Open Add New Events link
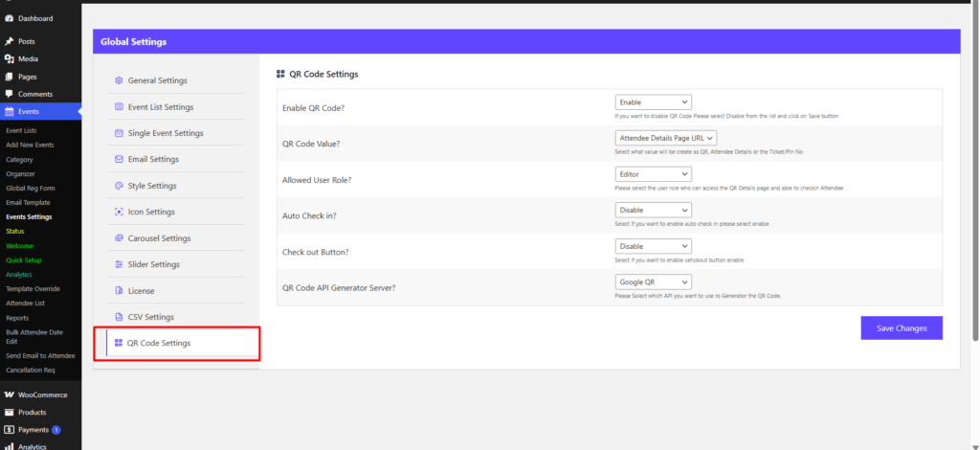 [30, 145]
